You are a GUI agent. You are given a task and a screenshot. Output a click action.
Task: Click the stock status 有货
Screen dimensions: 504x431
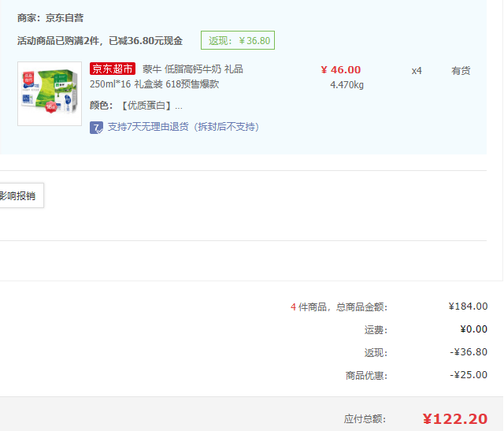pyautogui.click(x=461, y=71)
